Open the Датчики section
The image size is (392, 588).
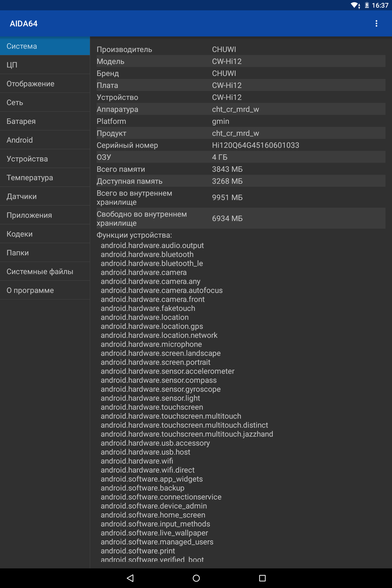[x=45, y=196]
